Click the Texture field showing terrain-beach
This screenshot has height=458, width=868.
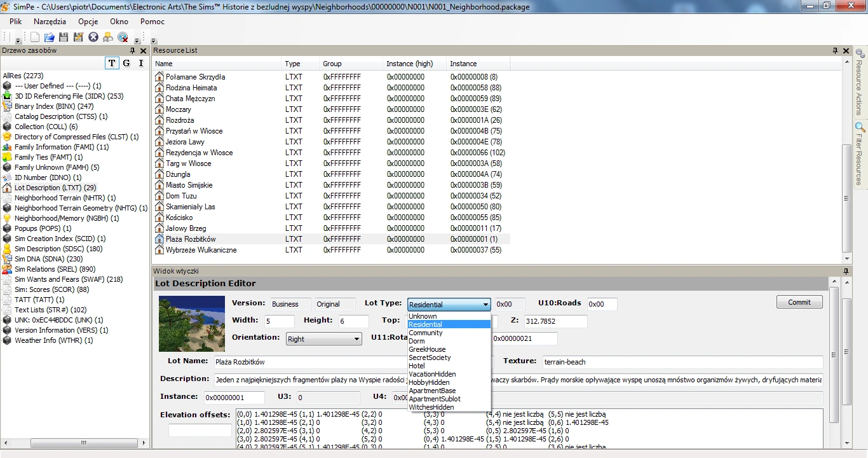pos(682,362)
